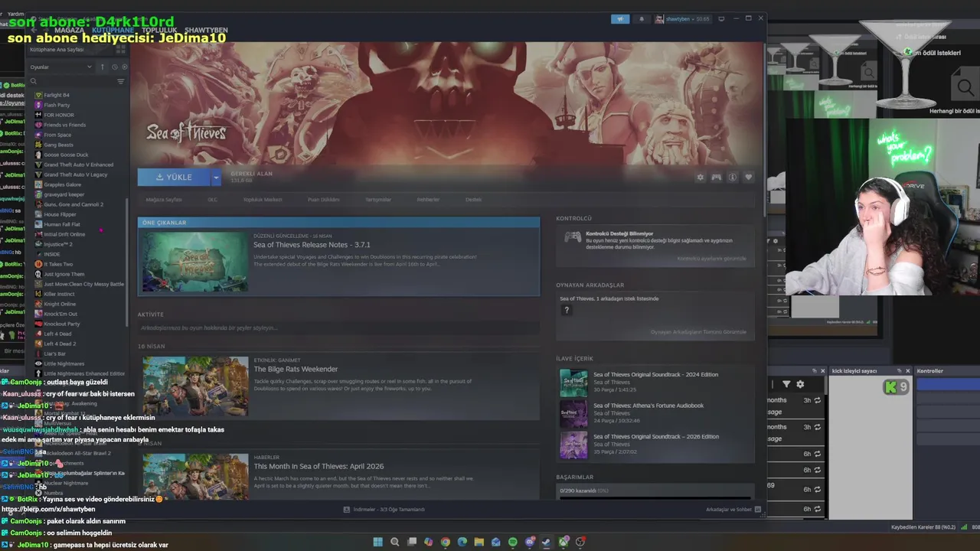Open This Month In Sea of Thieves April 2026
980x551 pixels.
coord(318,466)
